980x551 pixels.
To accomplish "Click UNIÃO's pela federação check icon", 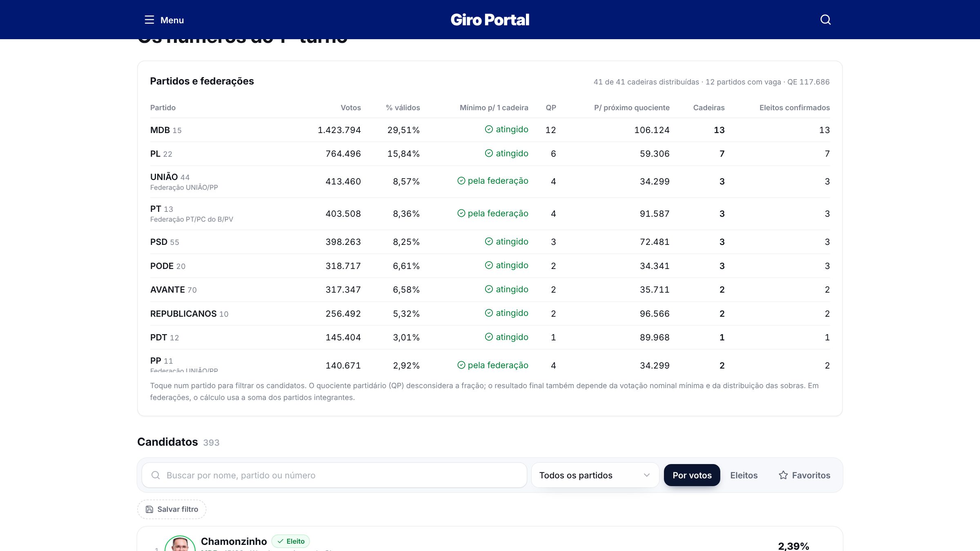I will coord(461,181).
